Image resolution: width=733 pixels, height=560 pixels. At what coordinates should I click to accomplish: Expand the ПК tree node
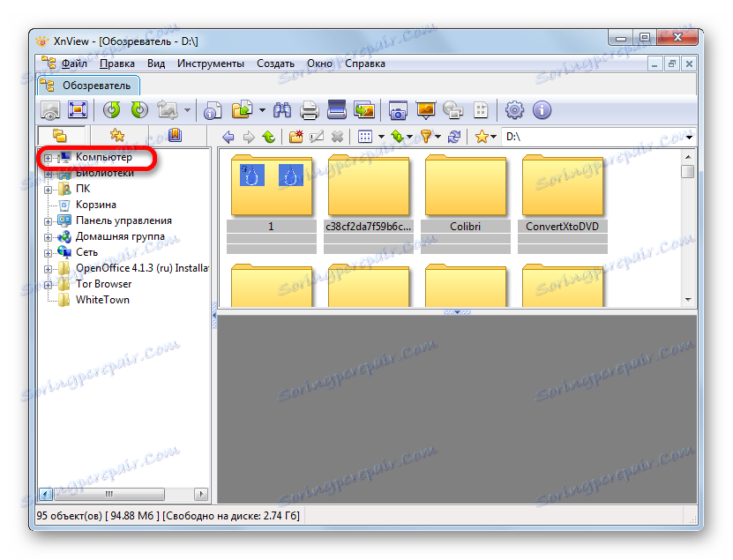click(48, 190)
